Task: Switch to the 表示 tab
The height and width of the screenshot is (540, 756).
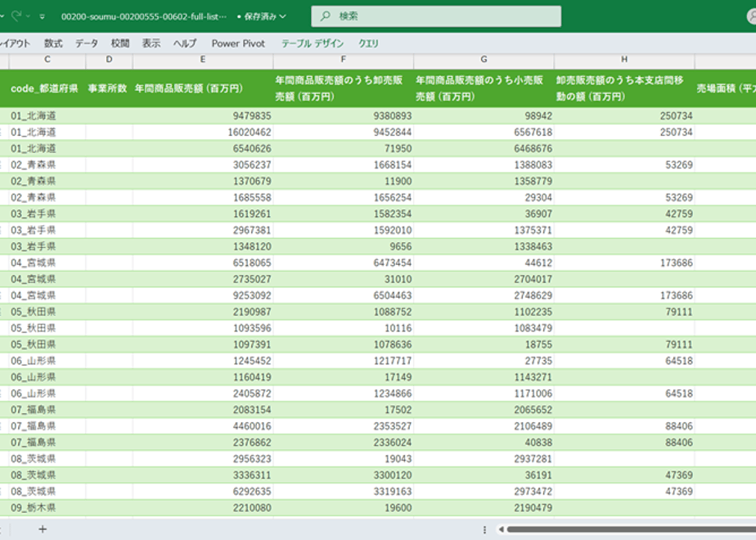Action: click(151, 43)
